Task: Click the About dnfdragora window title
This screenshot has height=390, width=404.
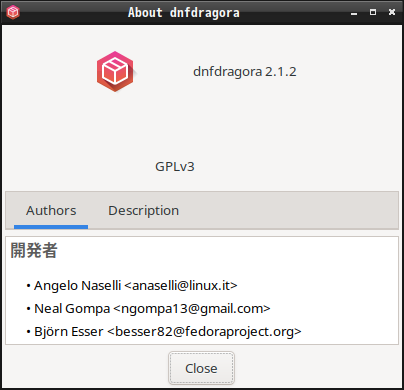Action: (x=184, y=13)
